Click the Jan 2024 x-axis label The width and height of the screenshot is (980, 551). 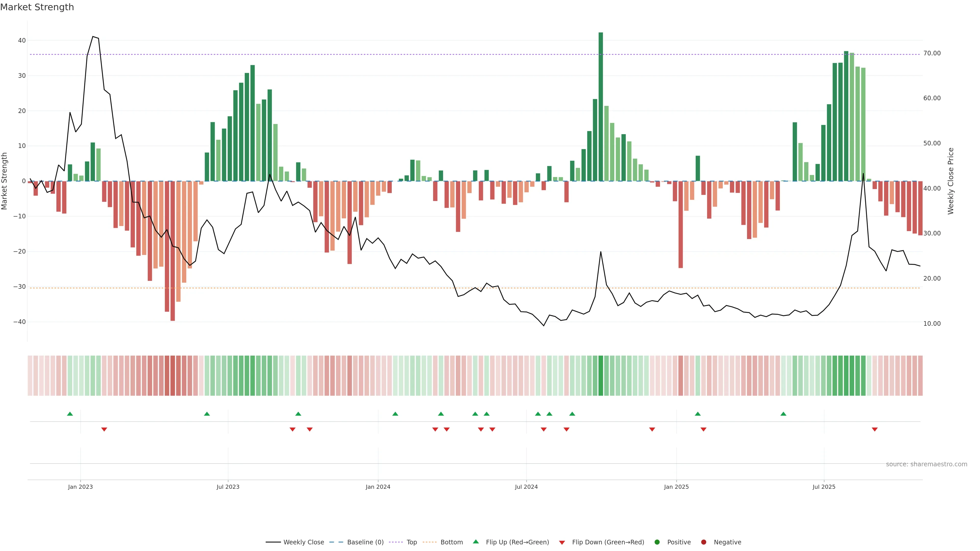378,487
